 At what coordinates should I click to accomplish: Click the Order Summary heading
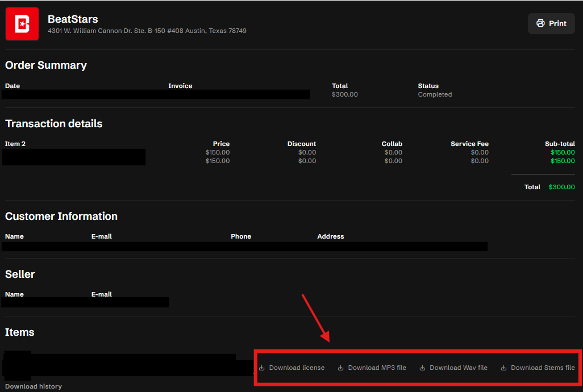point(45,65)
